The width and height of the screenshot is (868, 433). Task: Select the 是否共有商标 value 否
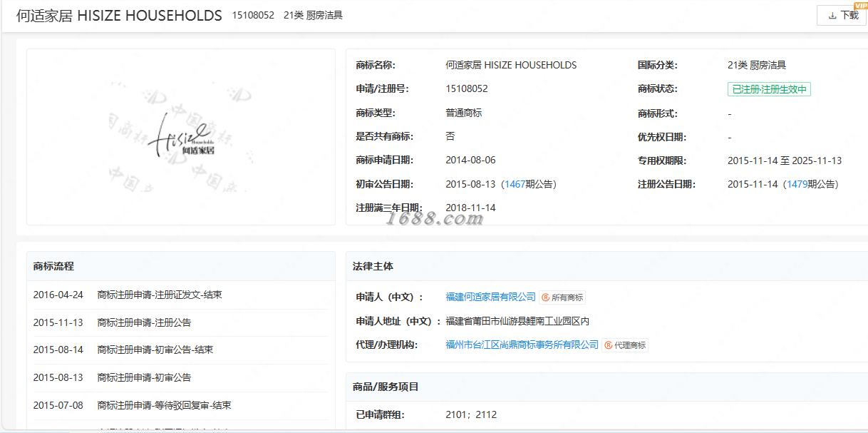(450, 136)
